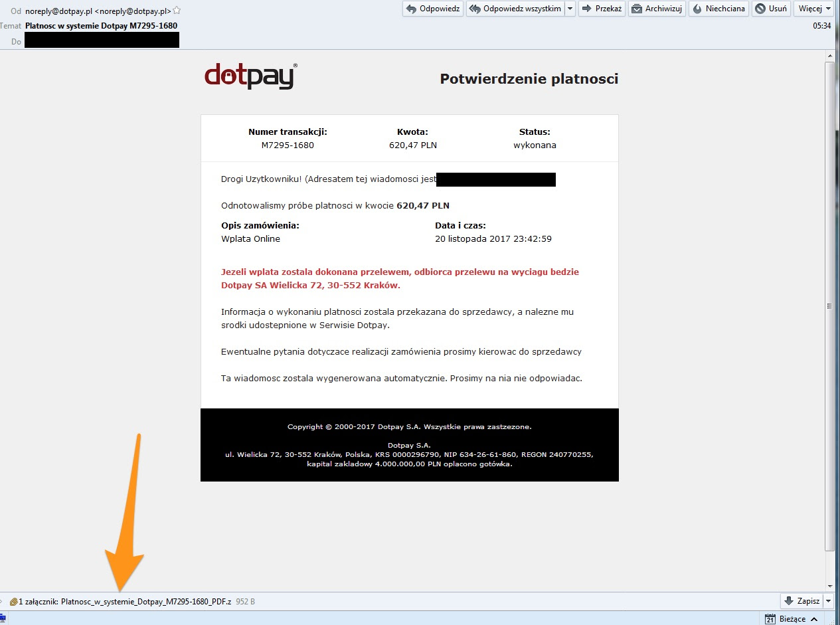
Task: Click Odpowiedz wszystkim reply-all button
Action: click(515, 9)
